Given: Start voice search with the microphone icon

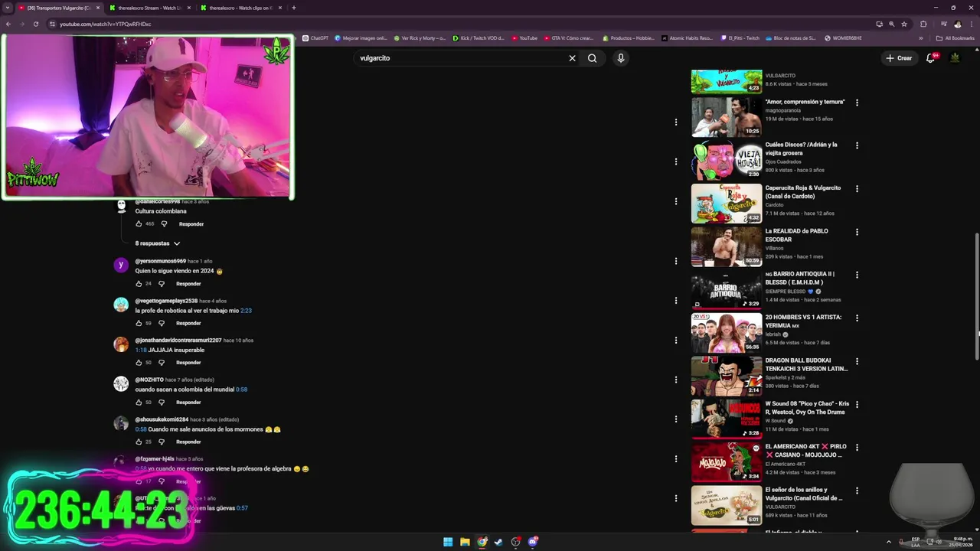Looking at the screenshot, I should point(621,58).
